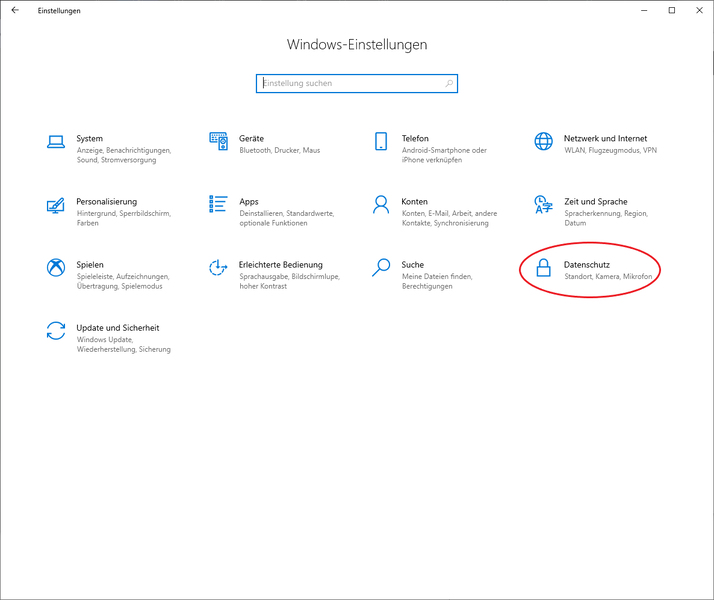Viewport: 714px width, 600px height.
Task: Select Zeit und Sprache title
Action: pyautogui.click(x=596, y=202)
